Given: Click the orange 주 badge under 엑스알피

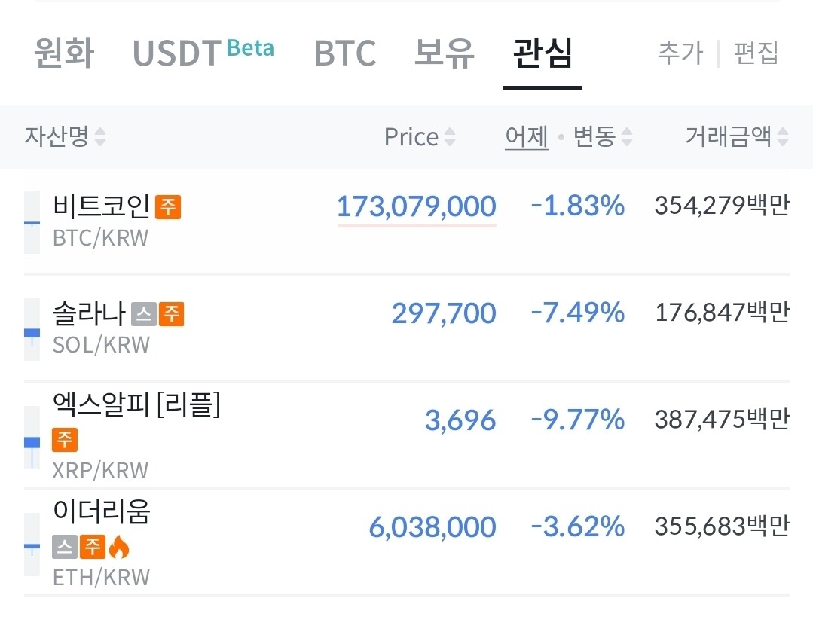Looking at the screenshot, I should (x=65, y=439).
